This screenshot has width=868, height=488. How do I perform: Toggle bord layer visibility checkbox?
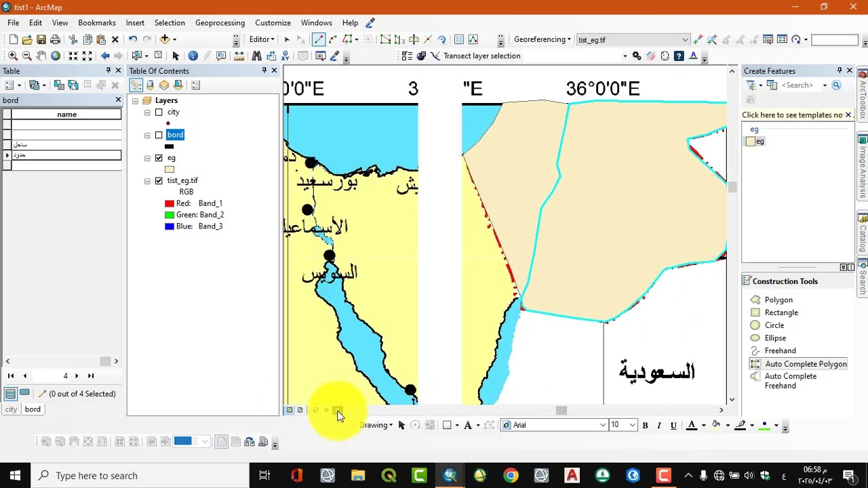point(159,135)
